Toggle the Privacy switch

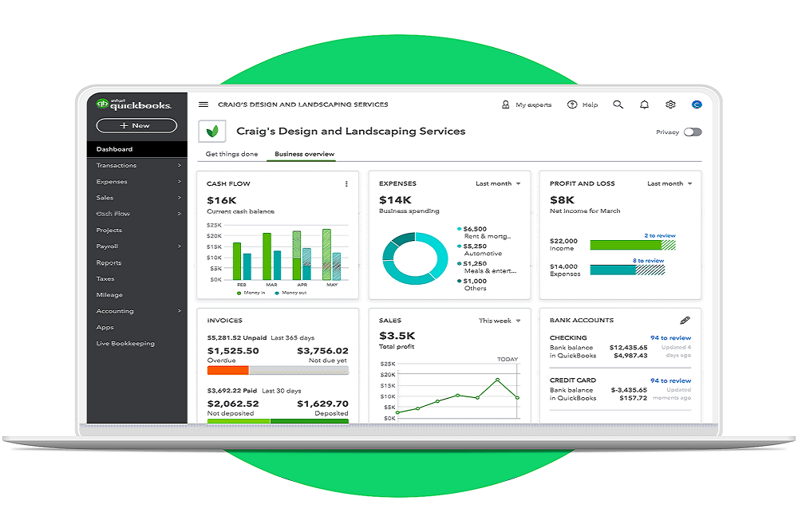pos(691,132)
